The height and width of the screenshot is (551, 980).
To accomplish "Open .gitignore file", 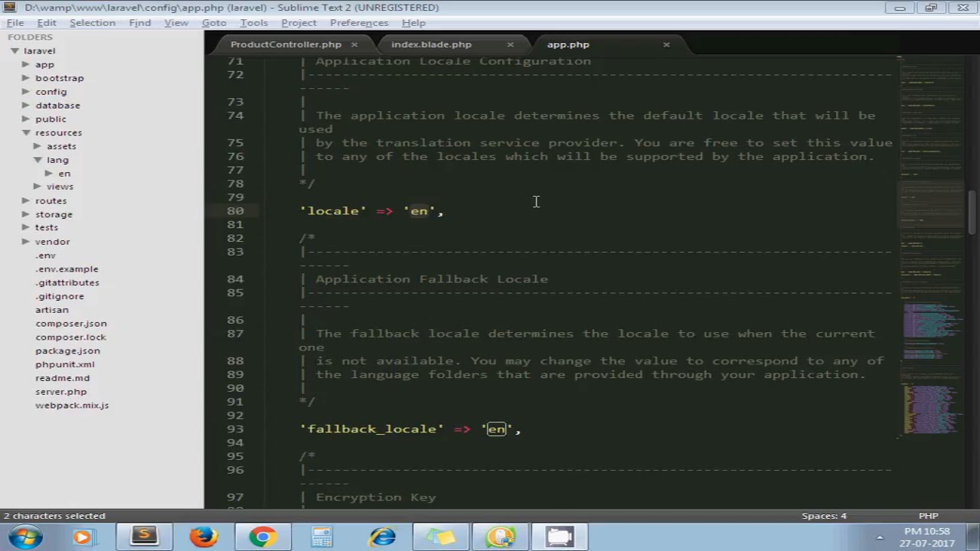I will pos(60,296).
